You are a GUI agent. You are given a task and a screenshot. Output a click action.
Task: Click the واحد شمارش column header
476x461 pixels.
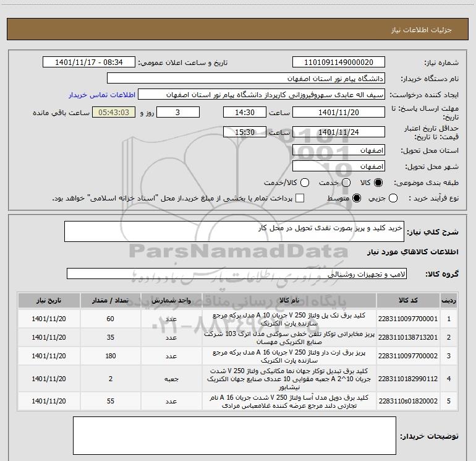171,300
